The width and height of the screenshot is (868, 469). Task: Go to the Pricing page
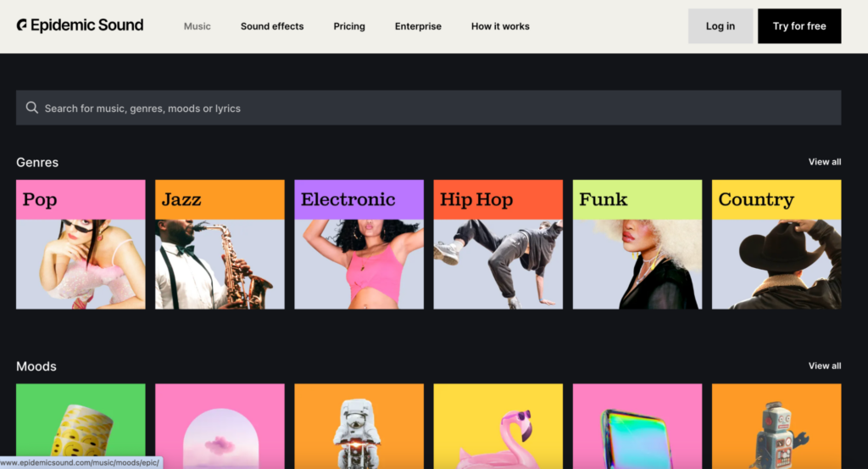tap(349, 26)
